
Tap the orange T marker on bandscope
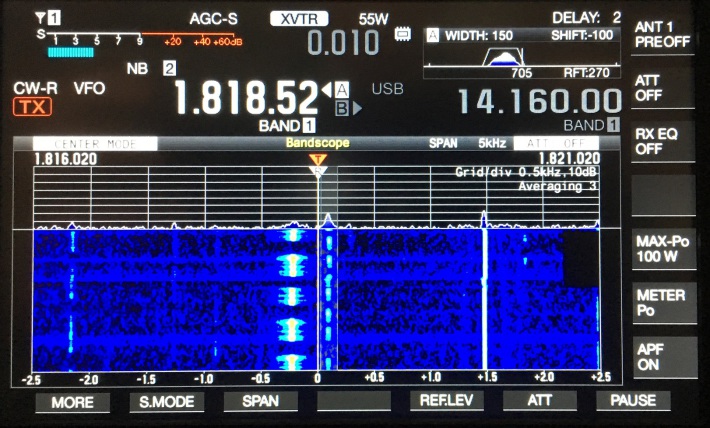click(x=318, y=159)
